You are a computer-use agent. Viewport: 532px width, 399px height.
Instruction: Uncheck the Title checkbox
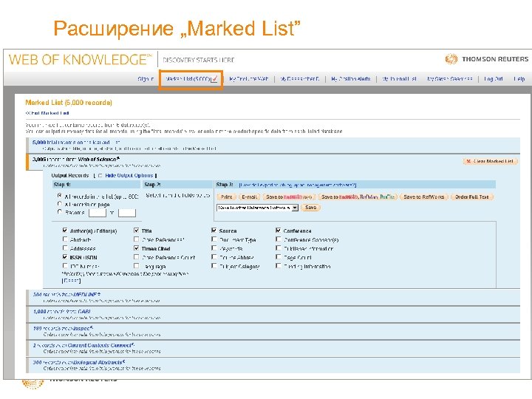click(x=137, y=231)
